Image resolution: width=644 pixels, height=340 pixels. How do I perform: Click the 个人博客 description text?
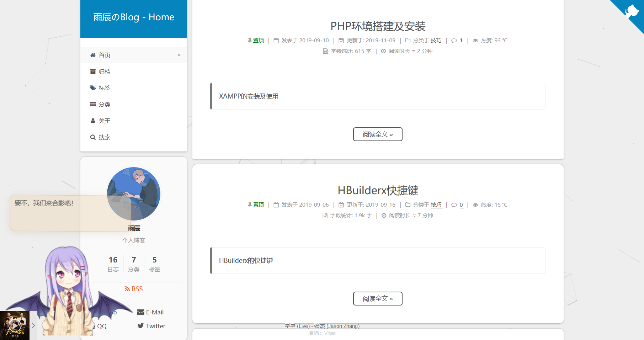[x=134, y=240]
